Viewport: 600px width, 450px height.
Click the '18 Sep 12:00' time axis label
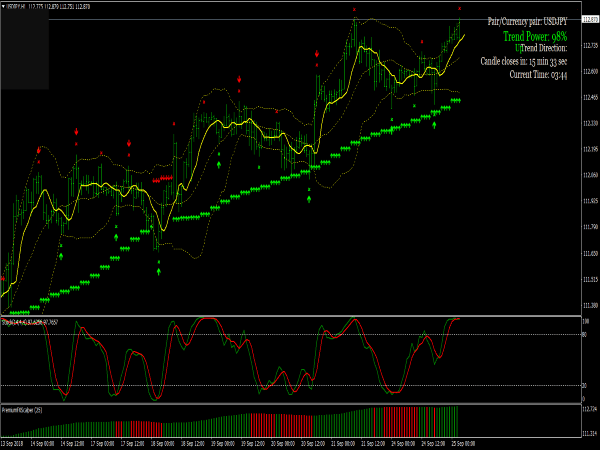[192, 444]
